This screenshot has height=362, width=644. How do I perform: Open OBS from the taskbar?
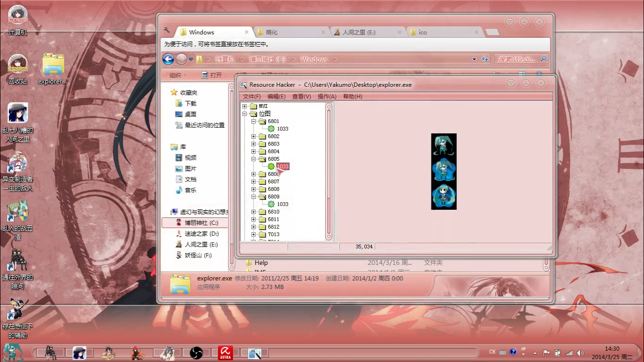196,353
